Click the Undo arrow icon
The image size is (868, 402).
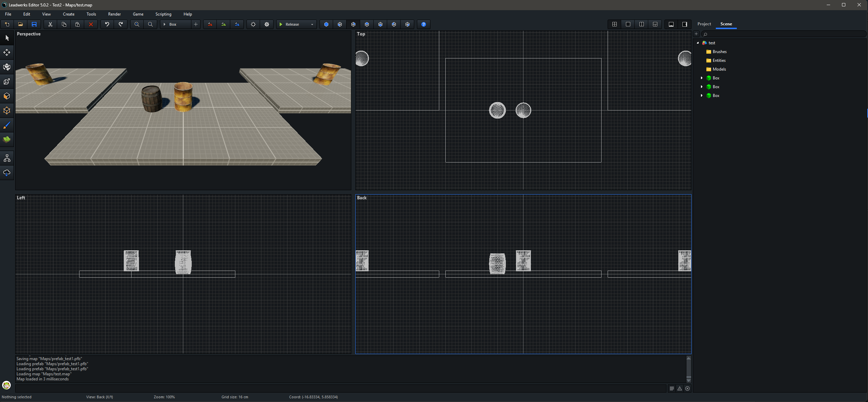(x=107, y=24)
